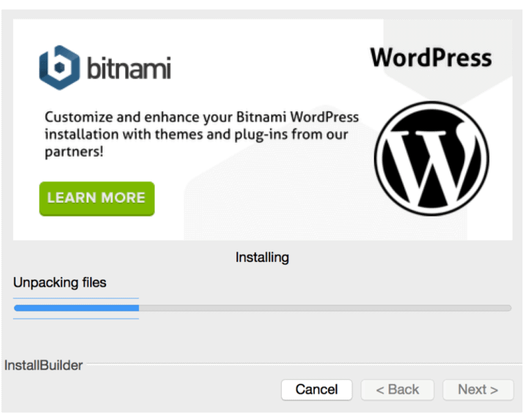The height and width of the screenshot is (420, 528).
Task: Click the green LEARN MORE button
Action: point(97,199)
